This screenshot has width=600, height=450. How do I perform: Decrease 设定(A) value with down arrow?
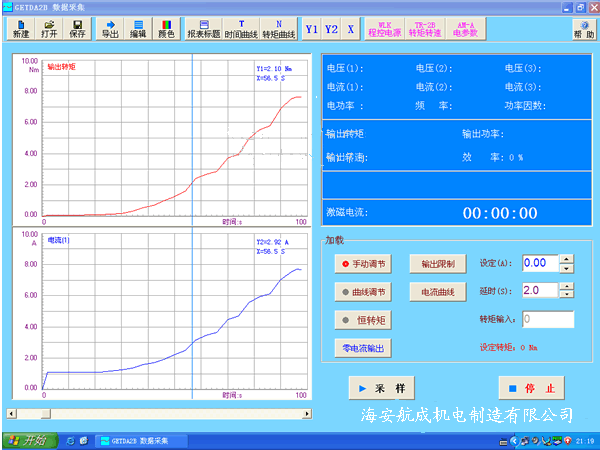(x=566, y=268)
